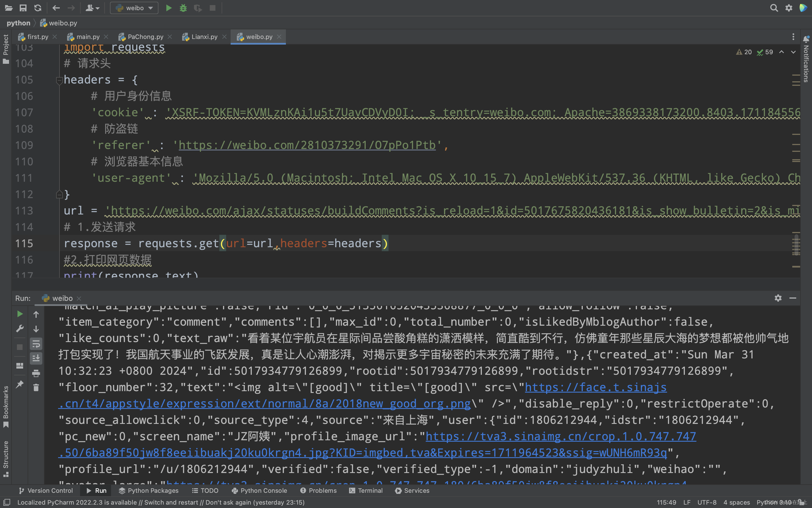The height and width of the screenshot is (508, 812).
Task: Navigate back with the left arrow
Action: pos(56,8)
